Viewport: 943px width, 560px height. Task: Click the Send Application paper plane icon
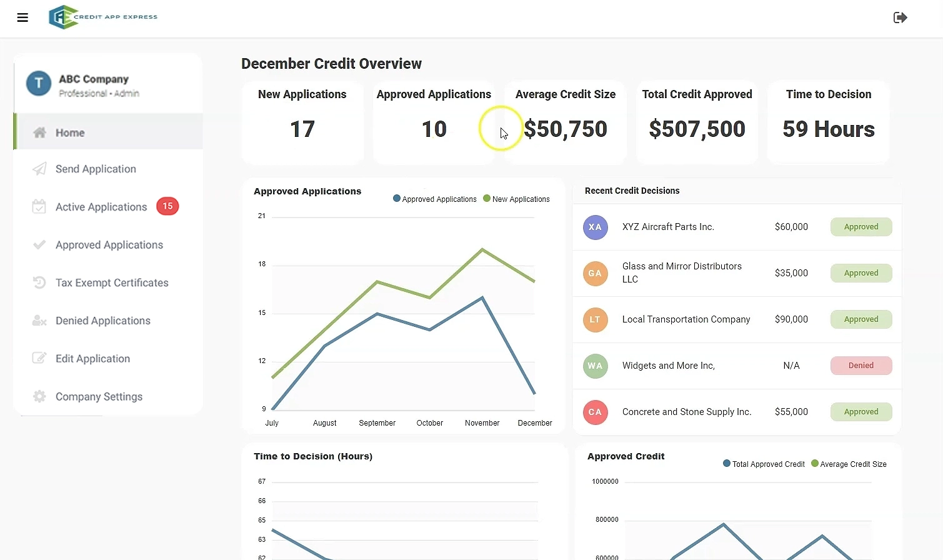point(39,169)
